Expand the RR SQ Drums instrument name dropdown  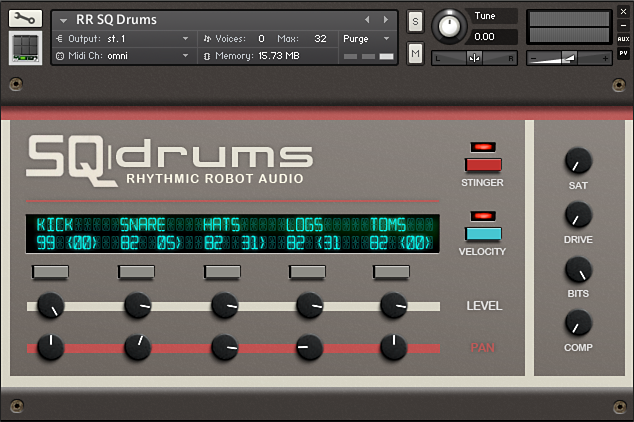[x=63, y=20]
